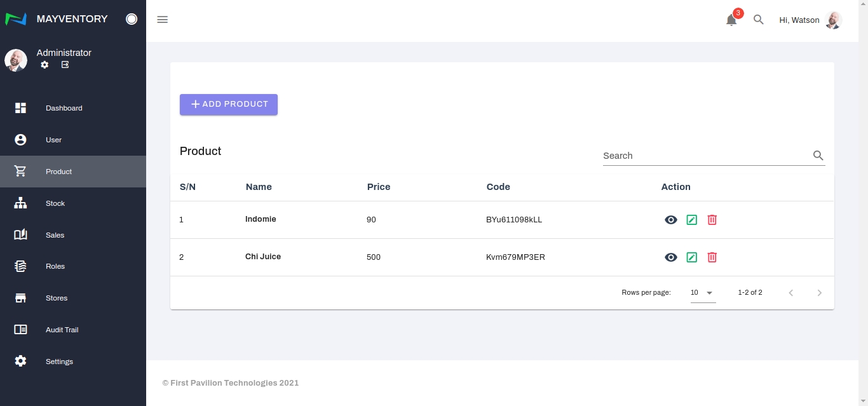
Task: Toggle the sidebar radio button beside MAYVENTORY
Action: (x=132, y=19)
